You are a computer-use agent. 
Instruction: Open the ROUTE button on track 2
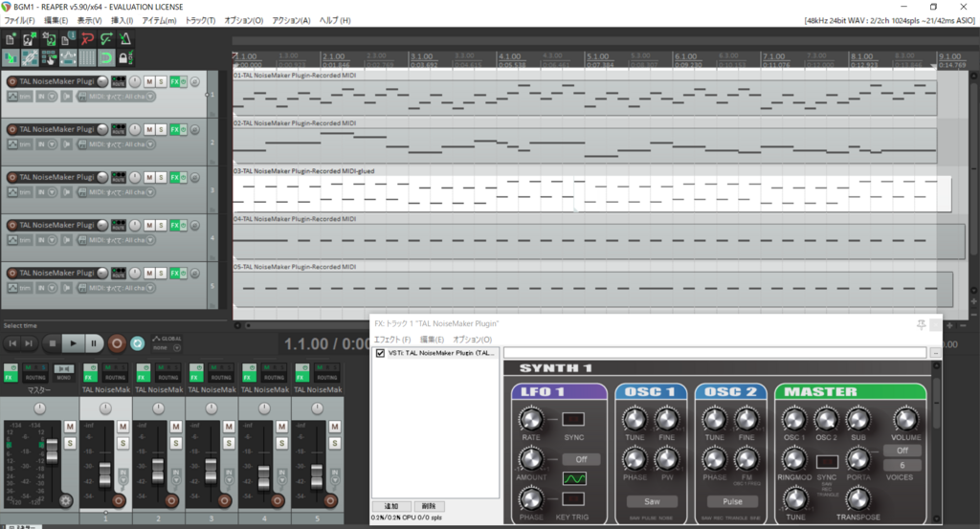(x=118, y=129)
